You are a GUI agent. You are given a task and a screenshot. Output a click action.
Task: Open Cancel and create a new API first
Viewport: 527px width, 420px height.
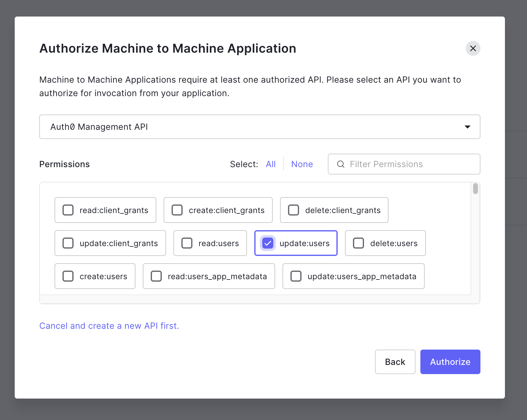[109, 325]
